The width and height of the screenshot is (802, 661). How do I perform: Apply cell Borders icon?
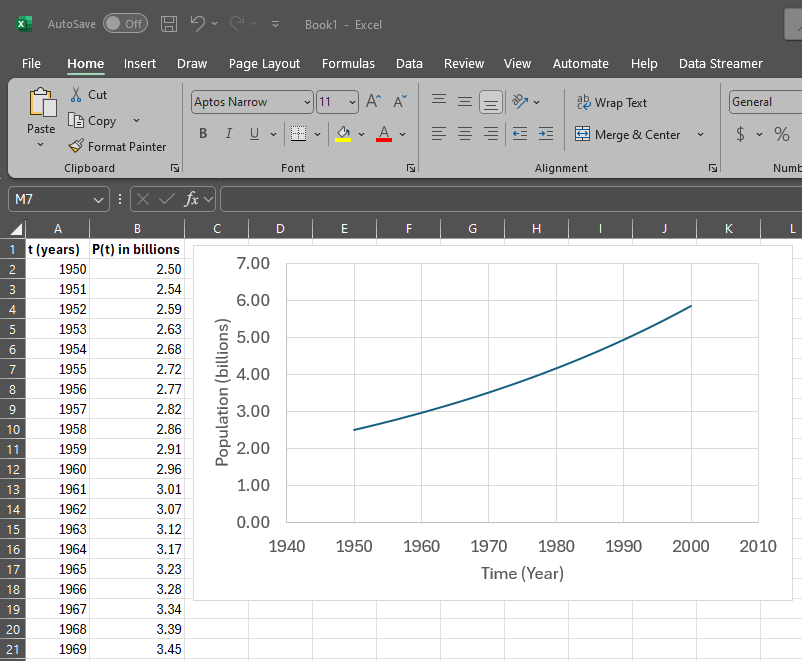(298, 134)
